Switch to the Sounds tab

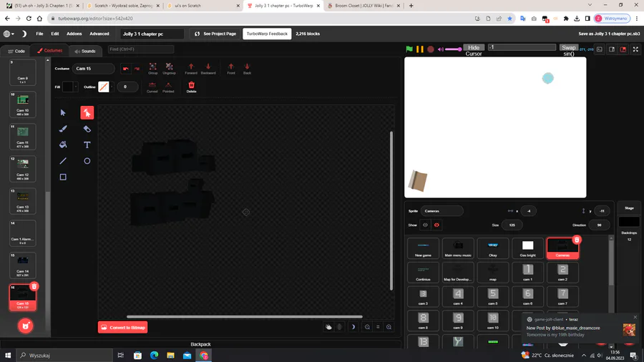pos(85,51)
